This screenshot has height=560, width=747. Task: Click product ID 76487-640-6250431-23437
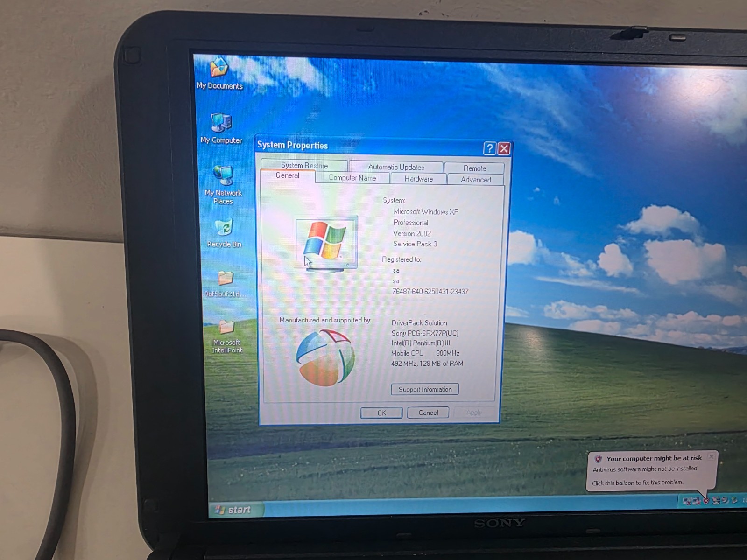(x=430, y=292)
